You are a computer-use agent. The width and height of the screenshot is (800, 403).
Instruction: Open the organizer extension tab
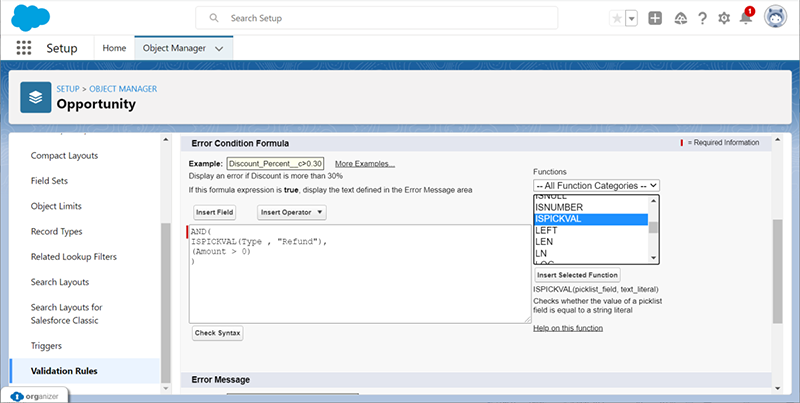[x=34, y=396]
